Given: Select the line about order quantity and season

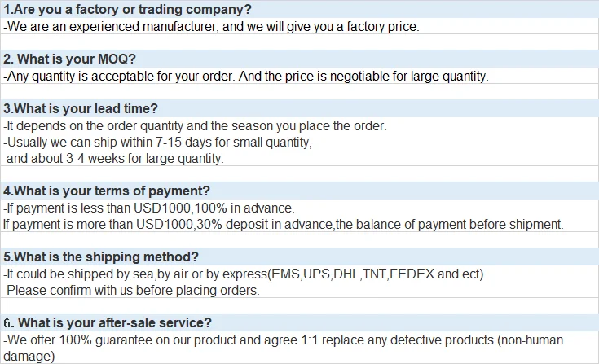Looking at the screenshot, I should (x=194, y=126).
